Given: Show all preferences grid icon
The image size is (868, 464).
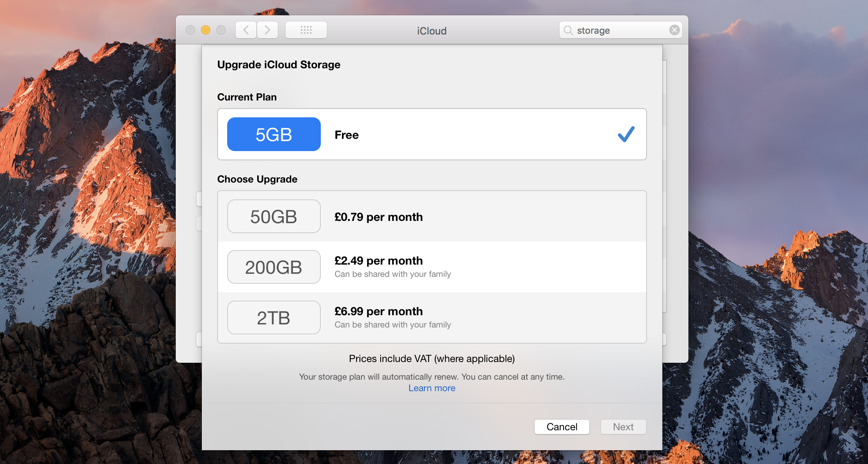Looking at the screenshot, I should click(306, 30).
